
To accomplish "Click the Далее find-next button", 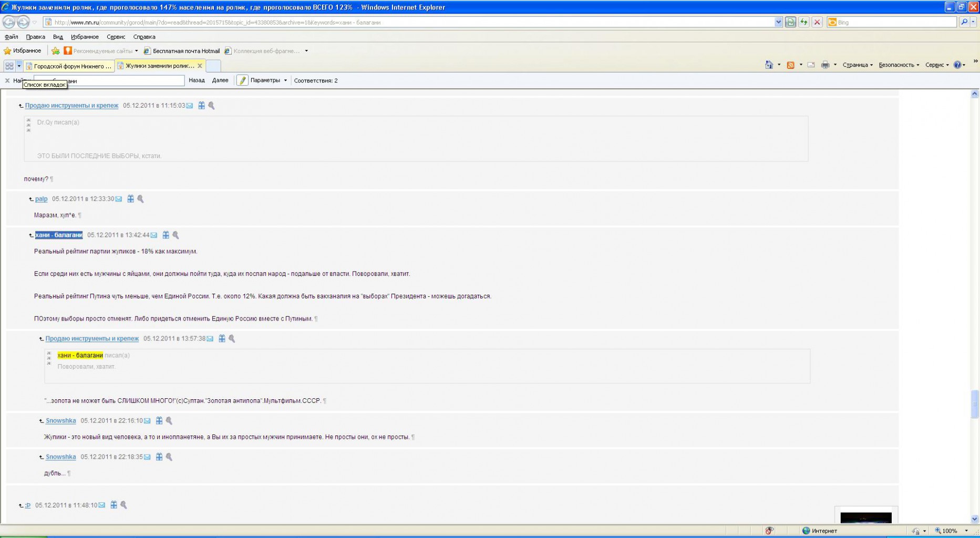I will 220,80.
